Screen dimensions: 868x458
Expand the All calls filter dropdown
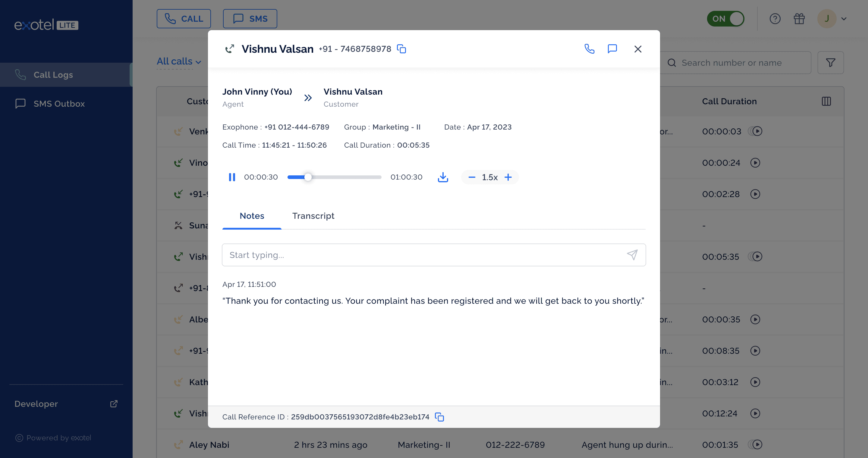179,61
